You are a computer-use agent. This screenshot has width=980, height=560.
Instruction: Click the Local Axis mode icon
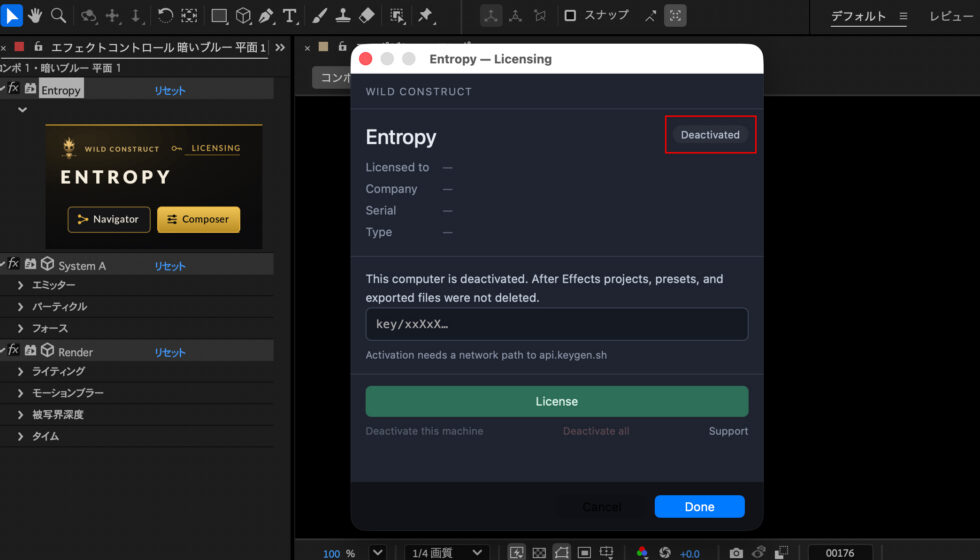point(491,16)
